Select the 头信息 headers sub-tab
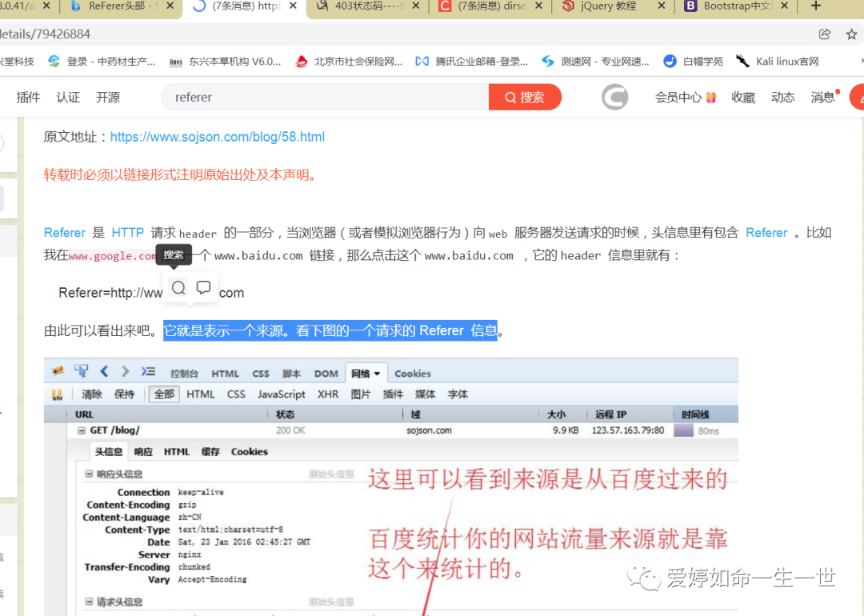Screen dimensions: 864x616 coord(109,452)
